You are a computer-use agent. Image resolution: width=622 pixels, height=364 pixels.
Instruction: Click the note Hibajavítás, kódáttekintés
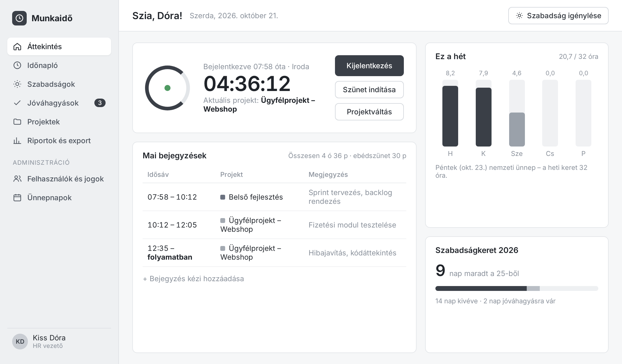point(352,253)
